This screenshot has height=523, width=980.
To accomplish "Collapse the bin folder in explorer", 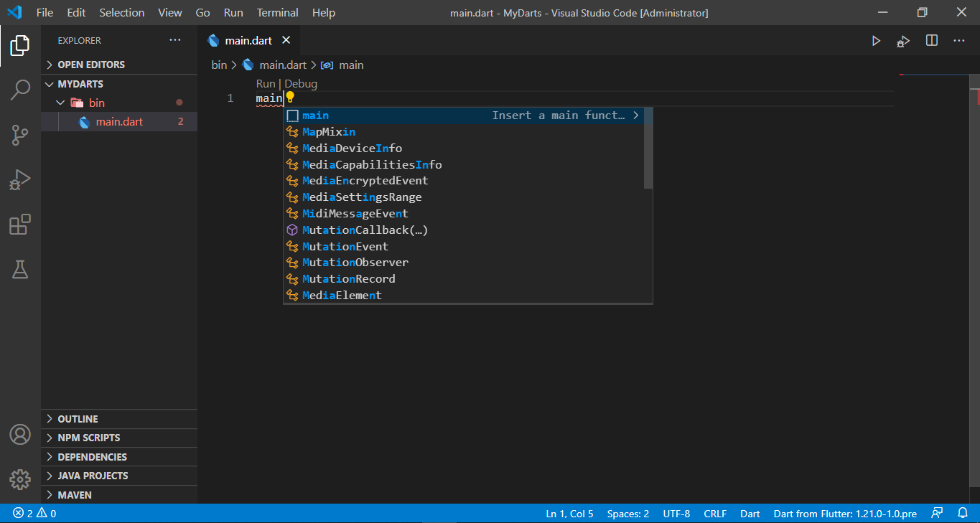I will [x=96, y=103].
